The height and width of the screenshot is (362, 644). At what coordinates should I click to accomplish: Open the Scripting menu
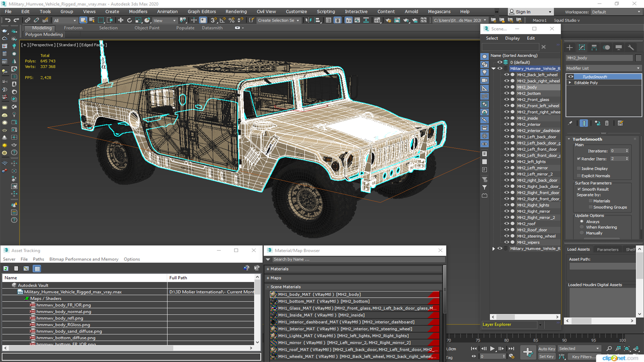pos(326,11)
